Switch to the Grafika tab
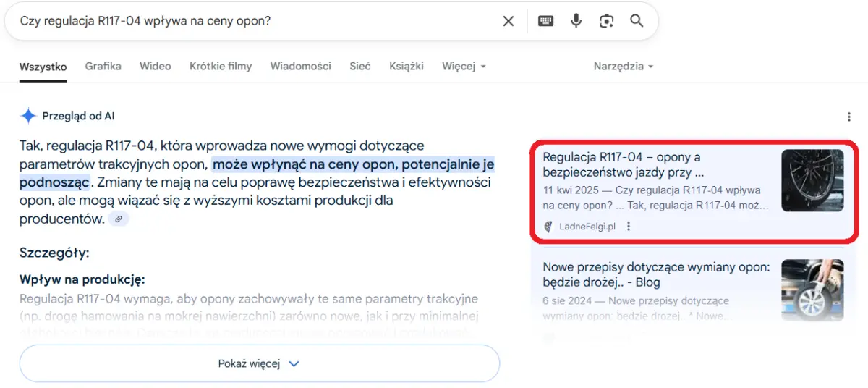The image size is (868, 388). 103,67
